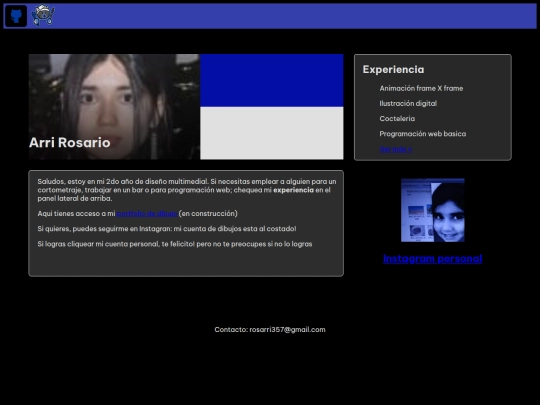
Task: Open the 'Instagram personal' link
Action: pos(433,259)
